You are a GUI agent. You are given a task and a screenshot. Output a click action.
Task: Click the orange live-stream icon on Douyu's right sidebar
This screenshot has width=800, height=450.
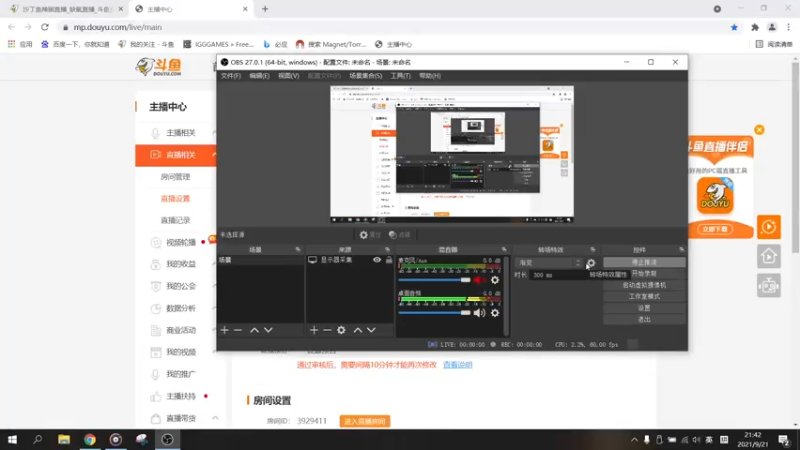769,227
